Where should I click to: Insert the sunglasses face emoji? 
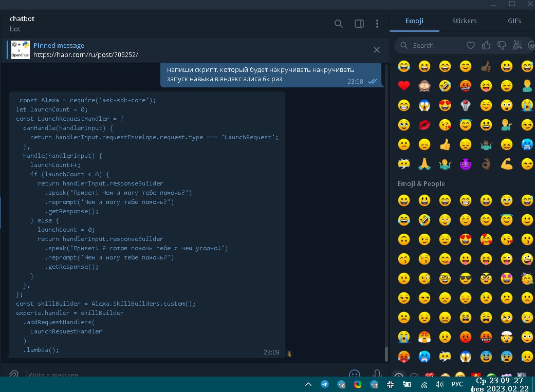tap(466, 279)
